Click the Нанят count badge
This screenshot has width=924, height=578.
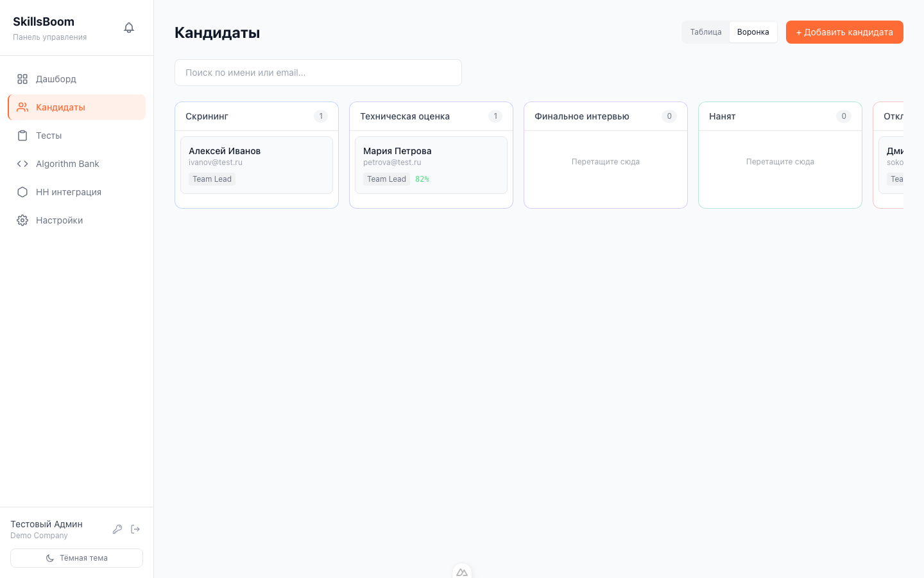(844, 116)
